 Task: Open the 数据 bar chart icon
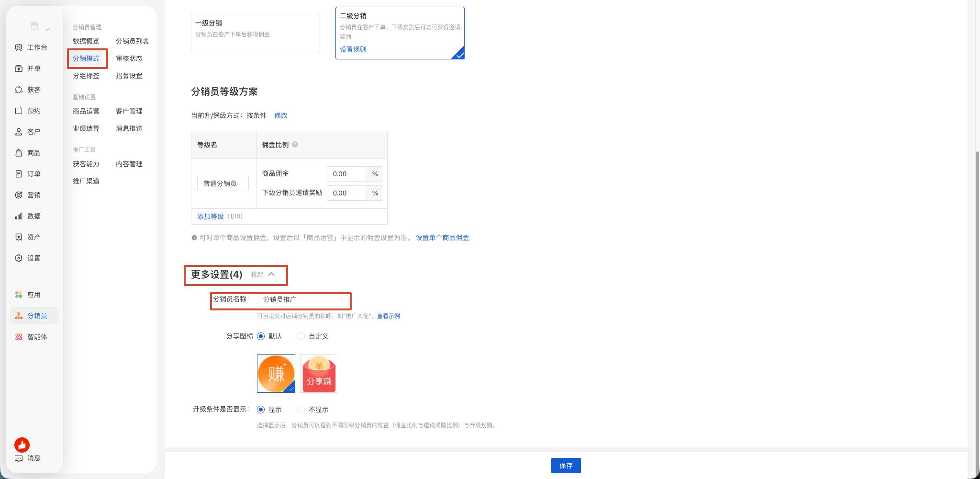19,216
